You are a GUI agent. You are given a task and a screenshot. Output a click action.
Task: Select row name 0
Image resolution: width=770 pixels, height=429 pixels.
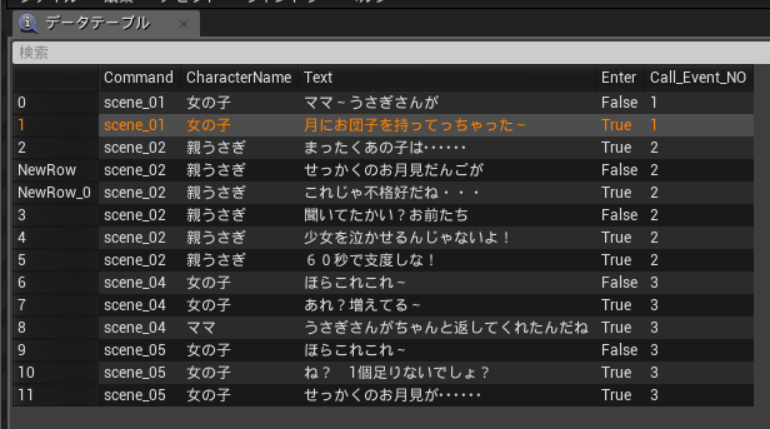22,103
